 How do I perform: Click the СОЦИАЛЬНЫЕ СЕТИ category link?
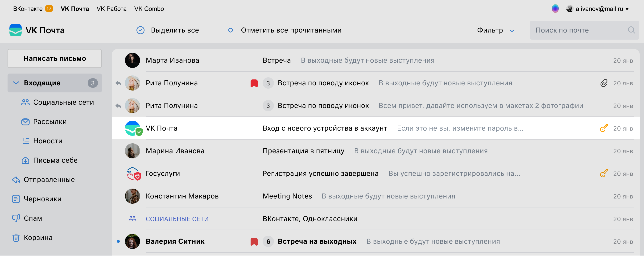tap(177, 219)
